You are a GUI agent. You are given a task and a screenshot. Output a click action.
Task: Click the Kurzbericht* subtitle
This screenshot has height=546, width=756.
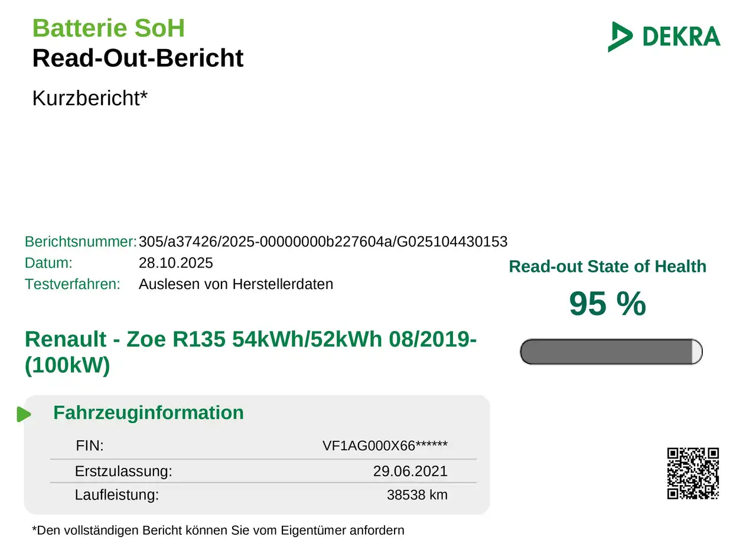click(90, 97)
